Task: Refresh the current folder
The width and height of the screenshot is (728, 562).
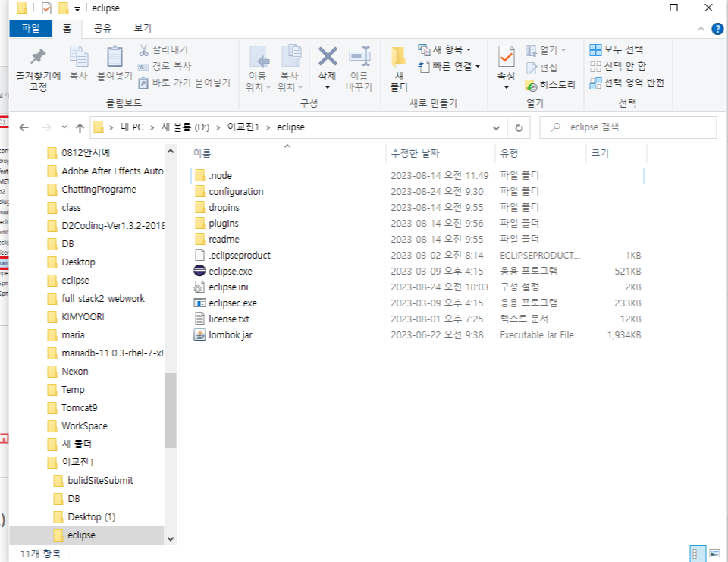Action: (519, 127)
